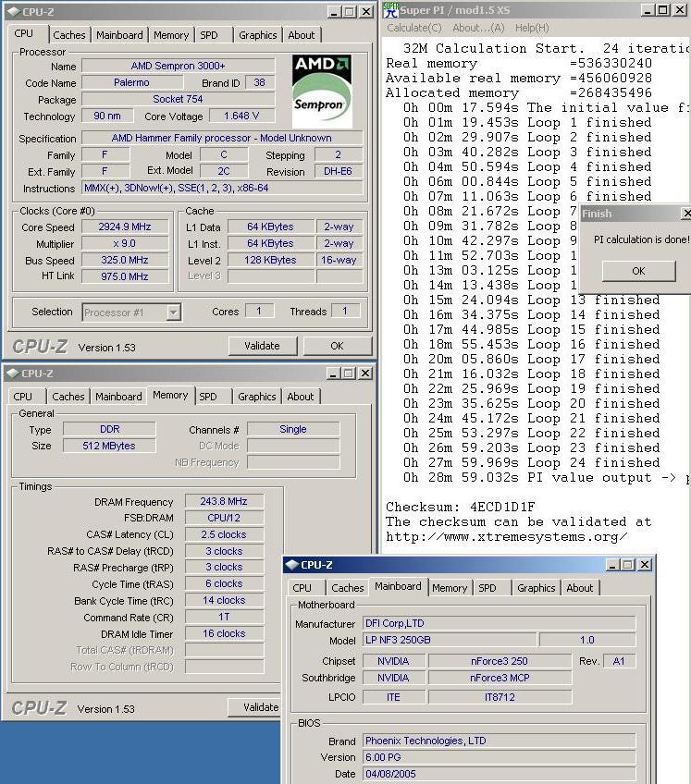Viewport: 691px width, 784px height.
Task: Click the http://www.xtremesystems.org/ text in Super PI
Action: [506, 536]
